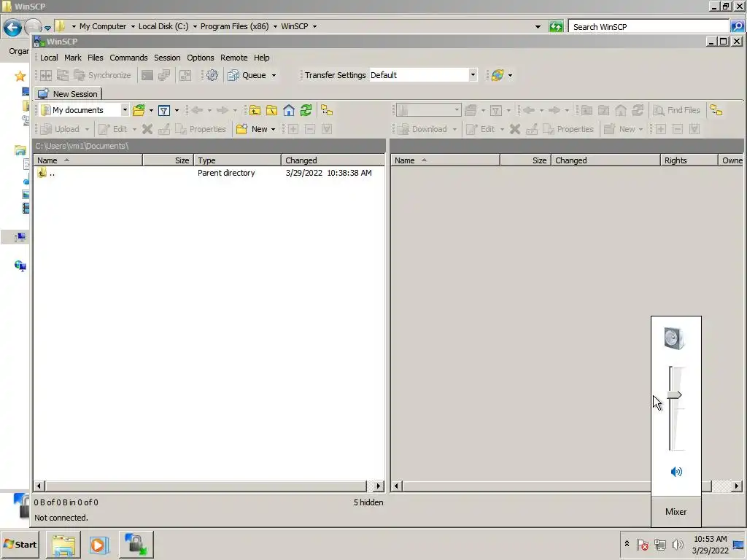Sort local panel by Changed column
Image resolution: width=747 pixels, height=560 pixels.
pyautogui.click(x=333, y=160)
